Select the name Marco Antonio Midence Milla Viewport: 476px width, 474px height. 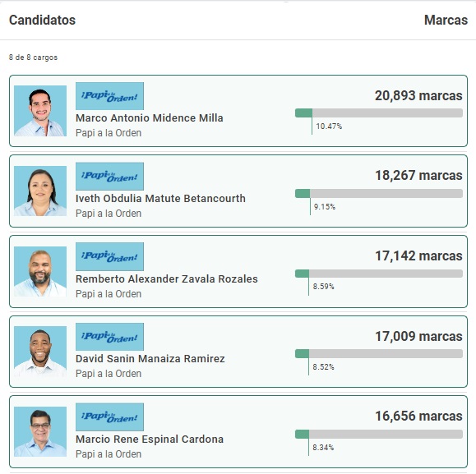click(x=150, y=118)
